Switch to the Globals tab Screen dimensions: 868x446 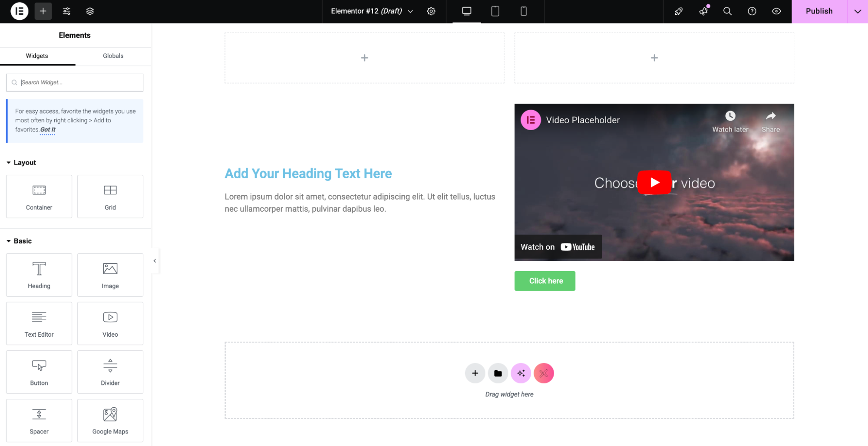pyautogui.click(x=113, y=56)
